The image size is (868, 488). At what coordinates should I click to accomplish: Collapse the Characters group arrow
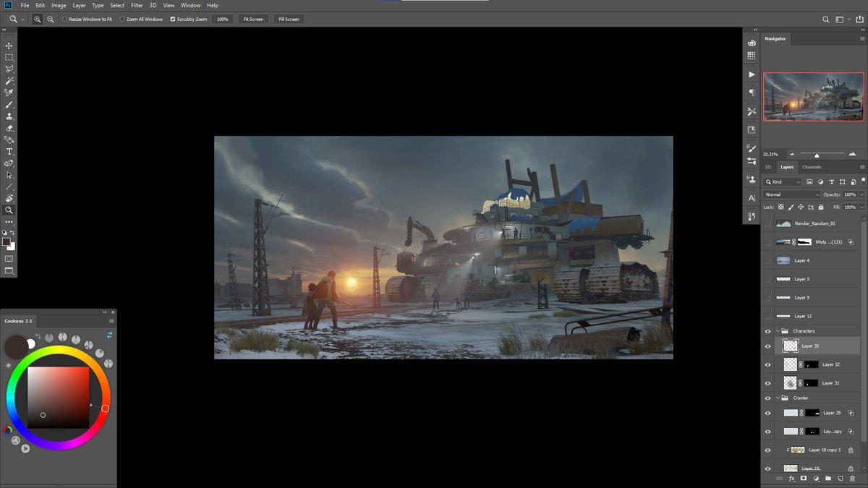click(778, 331)
